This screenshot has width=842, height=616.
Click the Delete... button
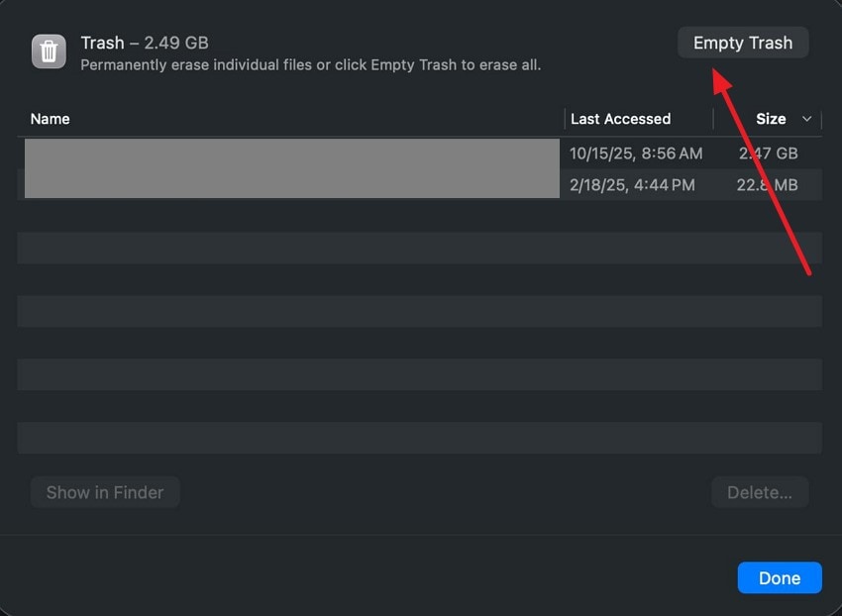tap(760, 492)
